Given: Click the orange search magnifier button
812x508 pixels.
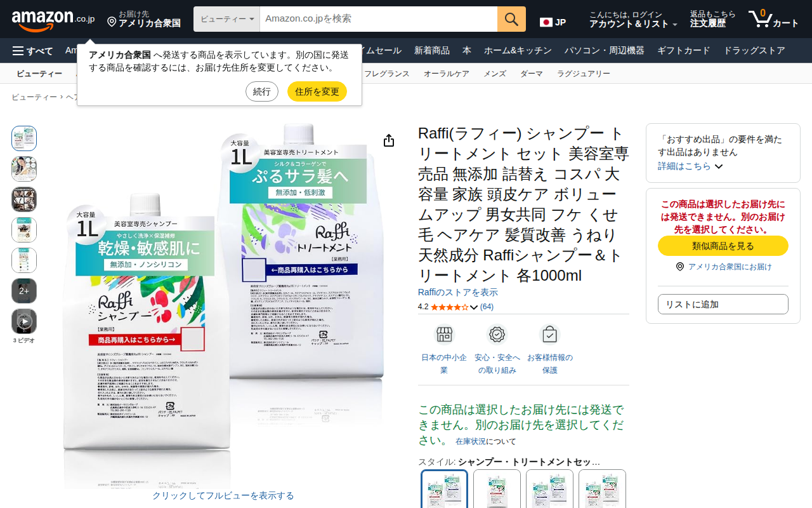Looking at the screenshot, I should (x=511, y=19).
